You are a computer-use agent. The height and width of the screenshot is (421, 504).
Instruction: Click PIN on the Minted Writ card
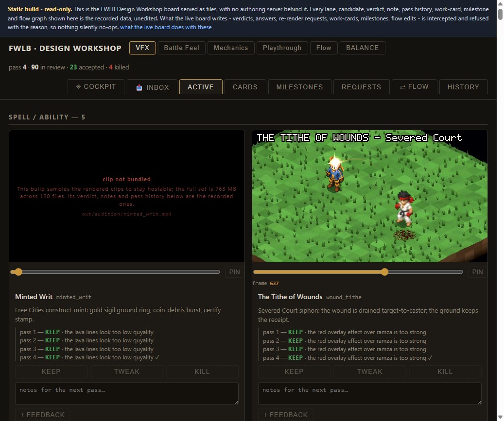pos(234,272)
